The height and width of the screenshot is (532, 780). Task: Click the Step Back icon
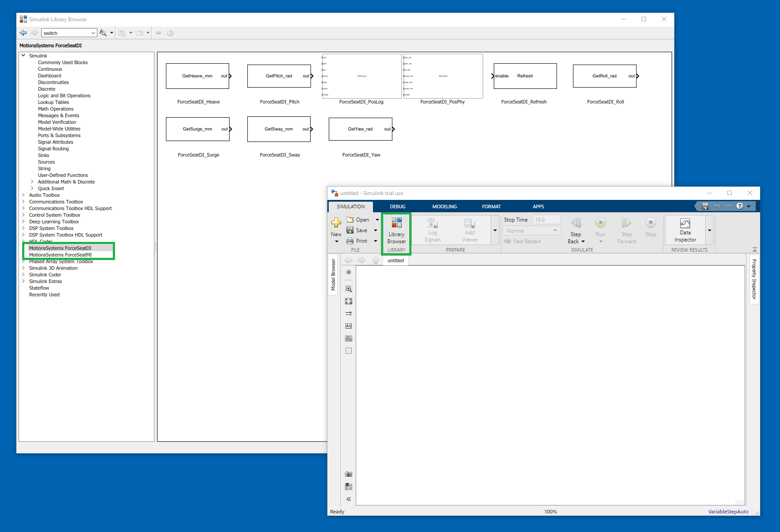click(x=576, y=222)
